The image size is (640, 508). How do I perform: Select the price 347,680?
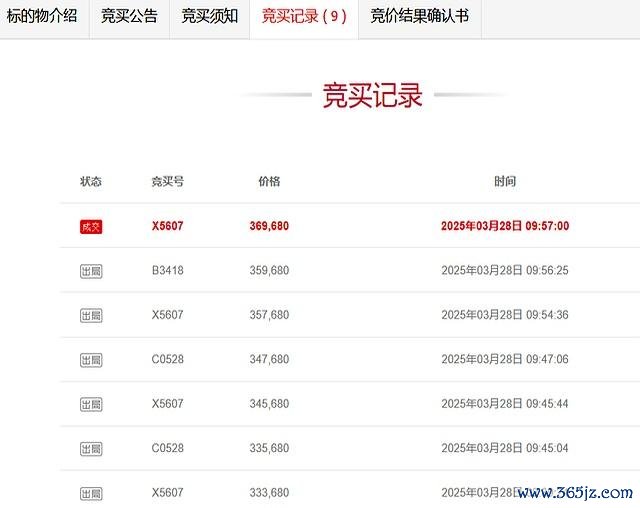269,359
